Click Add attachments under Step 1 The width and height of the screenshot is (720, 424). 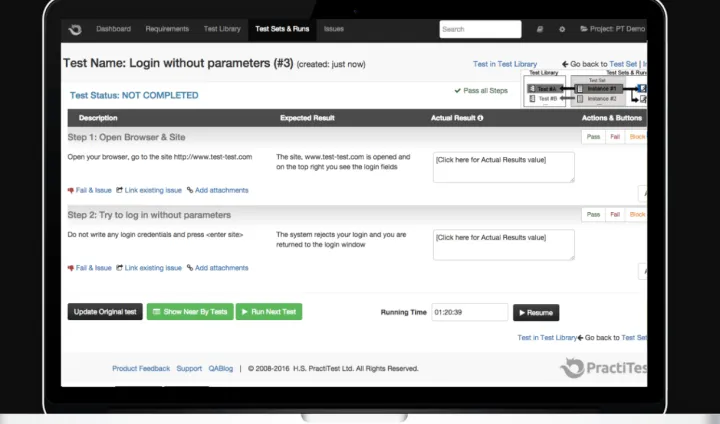217,190
